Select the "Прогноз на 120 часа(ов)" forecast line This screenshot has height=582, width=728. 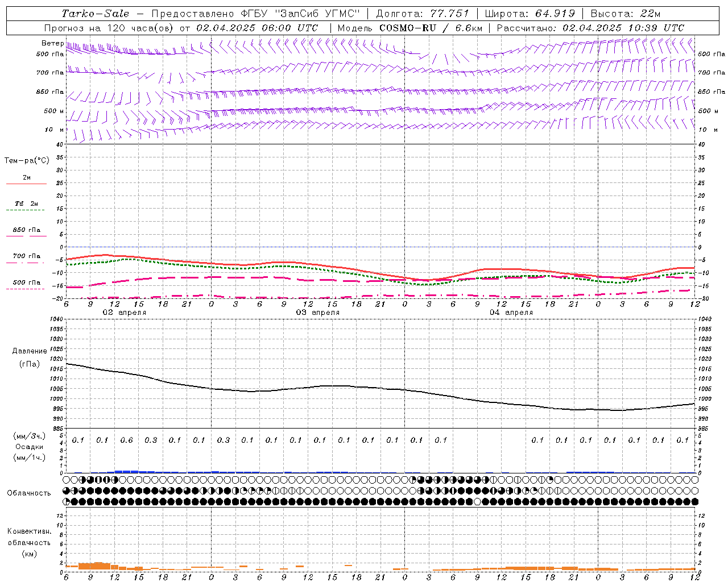(x=181, y=28)
